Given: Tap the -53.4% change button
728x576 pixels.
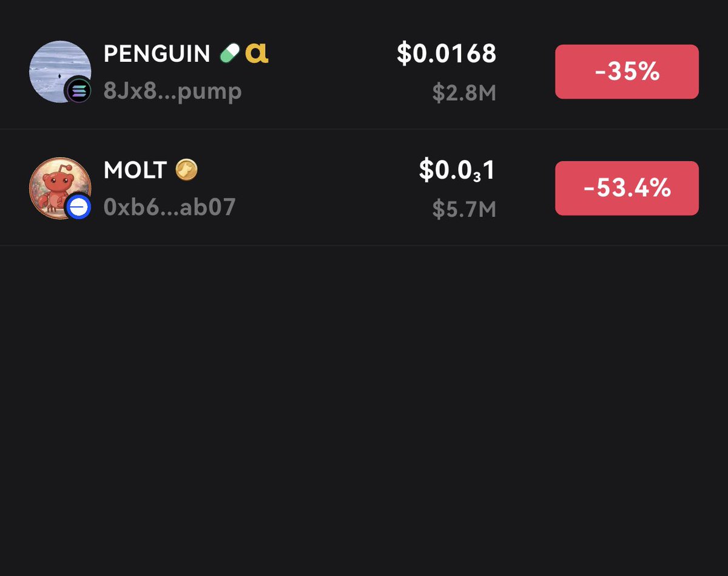Looking at the screenshot, I should (x=627, y=188).
